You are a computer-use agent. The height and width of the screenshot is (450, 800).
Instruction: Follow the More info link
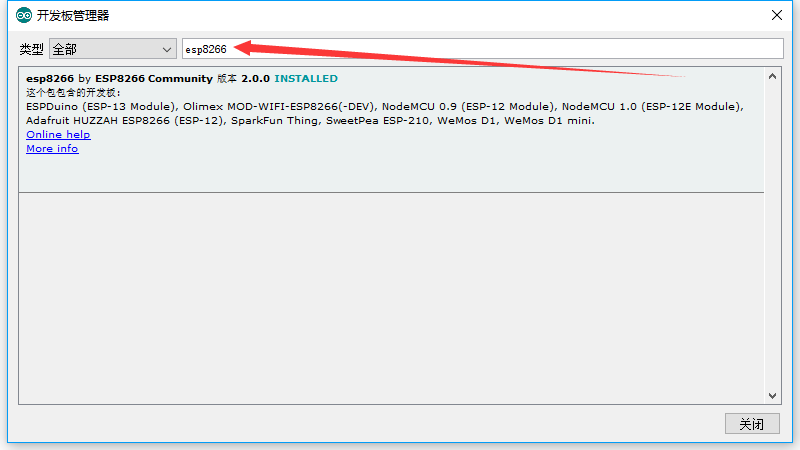click(x=52, y=148)
